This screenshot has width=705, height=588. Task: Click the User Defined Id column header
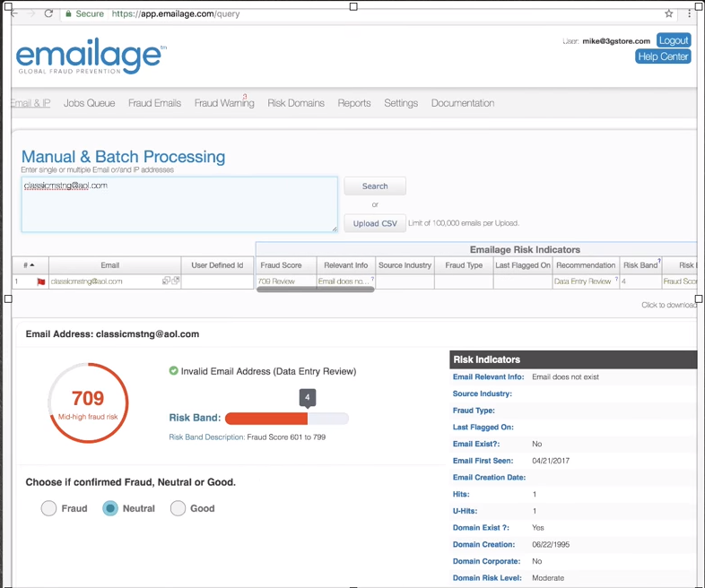pyautogui.click(x=217, y=265)
